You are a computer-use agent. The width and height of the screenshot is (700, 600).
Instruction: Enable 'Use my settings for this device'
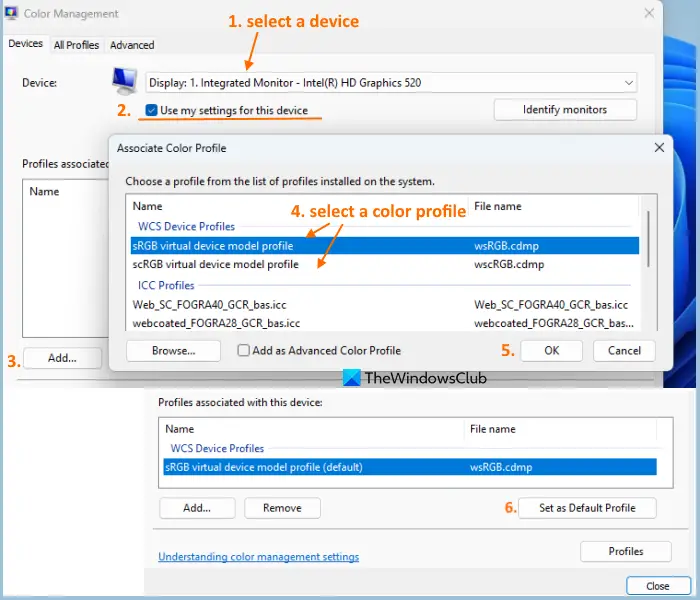[x=151, y=110]
